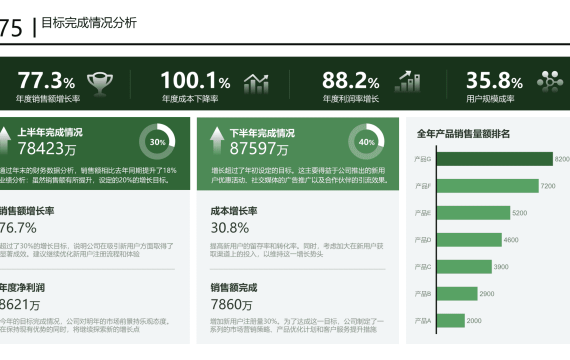Select the 30.8% value
Image resolution: width=570 pixels, height=360 pixels.
pos(230,228)
